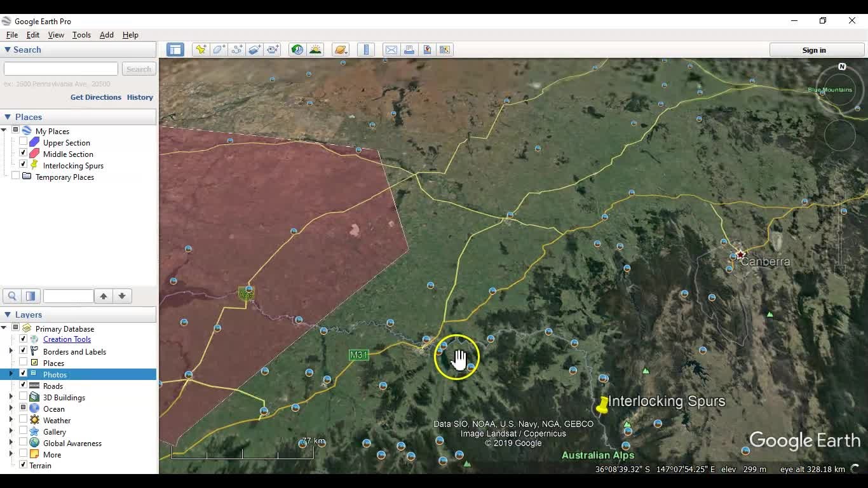Select the Add Path tool

[236, 49]
